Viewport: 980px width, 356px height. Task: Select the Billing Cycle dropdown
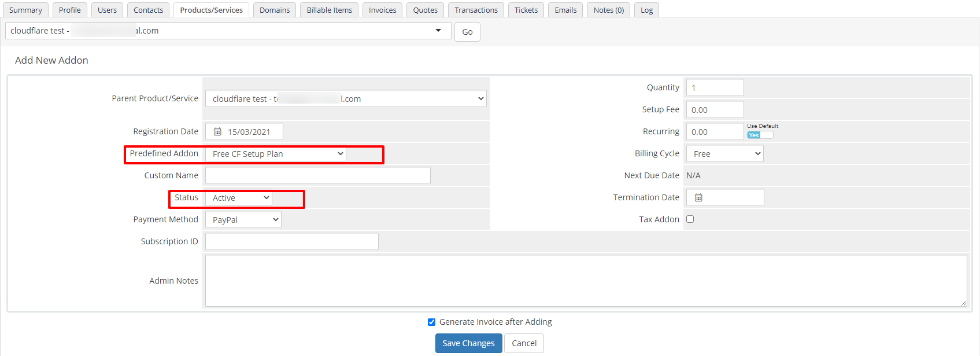coord(724,154)
